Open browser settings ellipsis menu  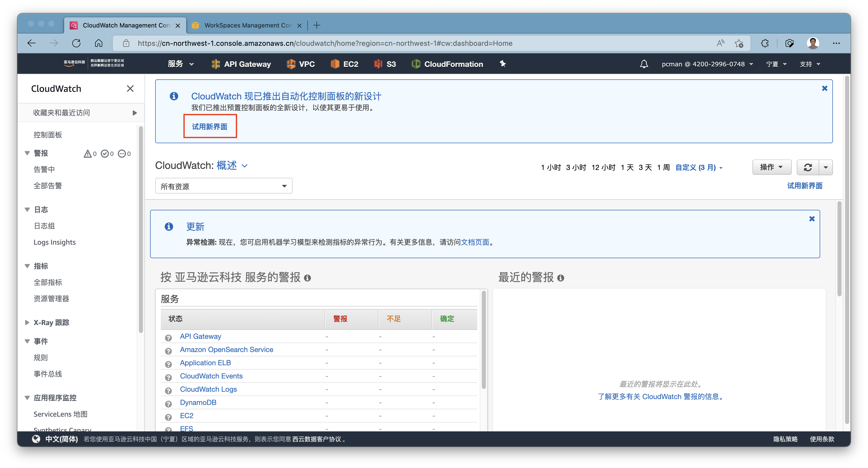(836, 43)
